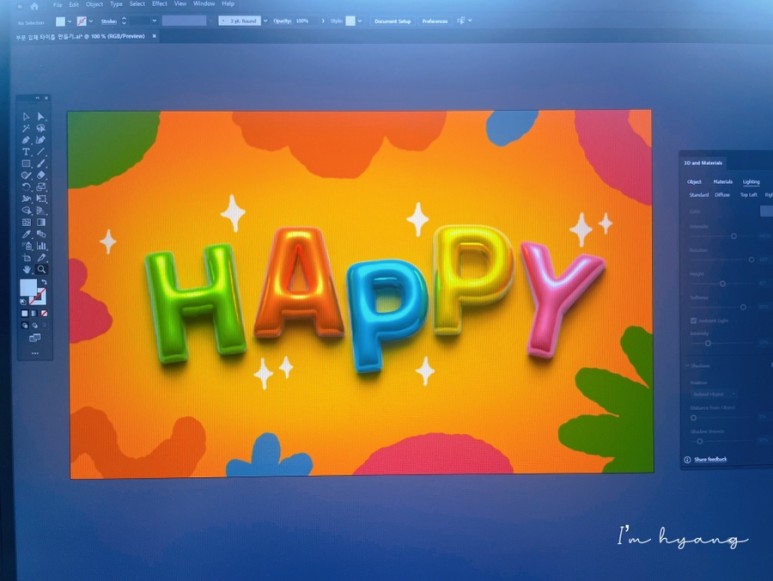Select the Symbol Sprayer tool
Viewport: 773px width, 581px height.
click(26, 246)
